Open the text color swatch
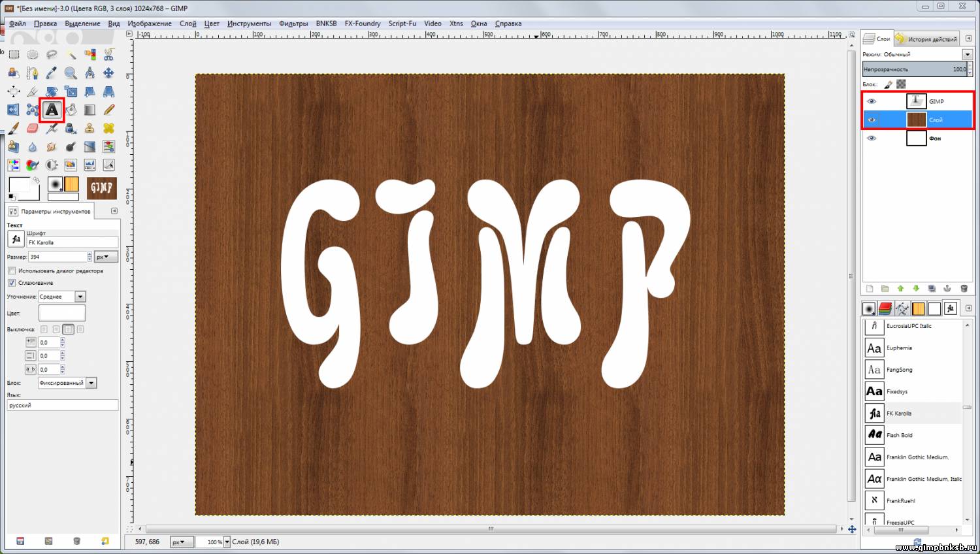 click(62, 313)
